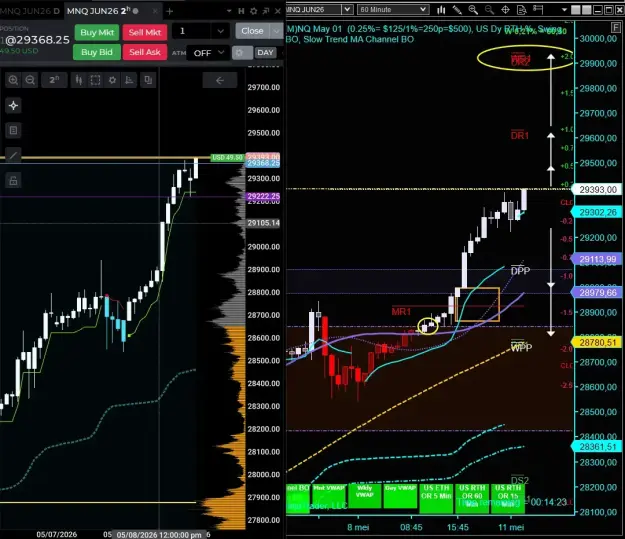Click the 29393,00 current price marker

click(x=597, y=189)
